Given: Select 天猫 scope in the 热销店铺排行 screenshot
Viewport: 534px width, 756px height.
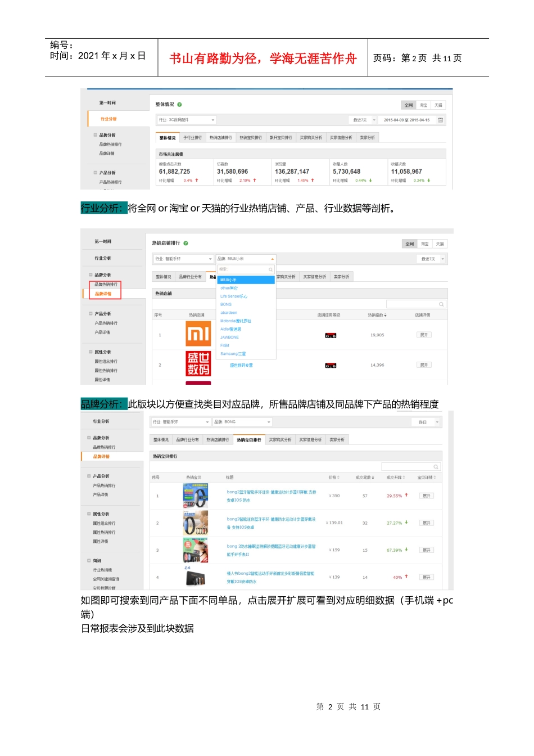Looking at the screenshot, I should click(x=440, y=244).
